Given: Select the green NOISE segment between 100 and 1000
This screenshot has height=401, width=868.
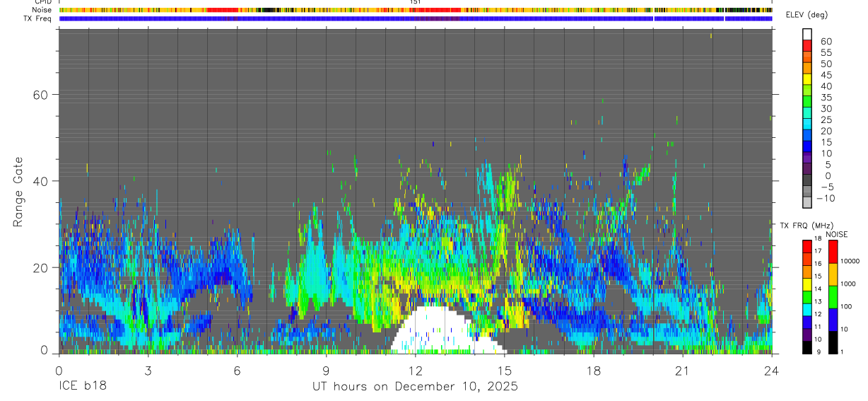Looking at the screenshot, I should click(833, 296).
